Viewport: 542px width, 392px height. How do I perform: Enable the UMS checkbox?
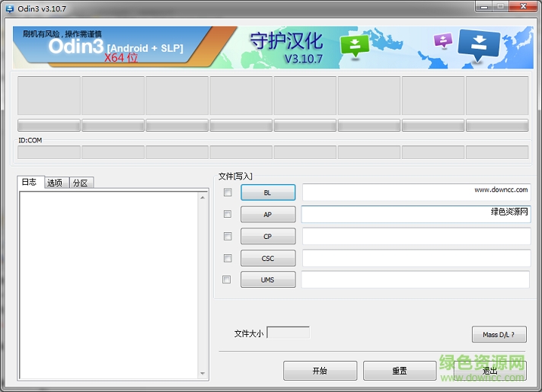pyautogui.click(x=226, y=279)
